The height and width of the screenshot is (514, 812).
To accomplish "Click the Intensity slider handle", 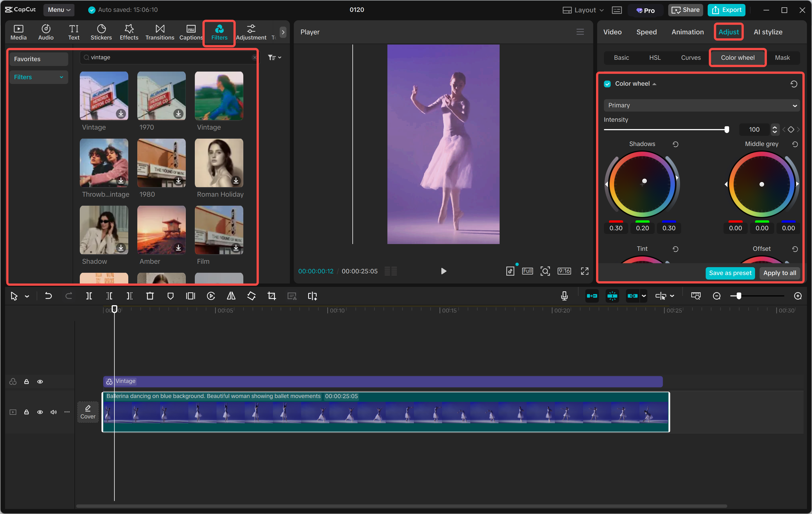I will pyautogui.click(x=726, y=129).
